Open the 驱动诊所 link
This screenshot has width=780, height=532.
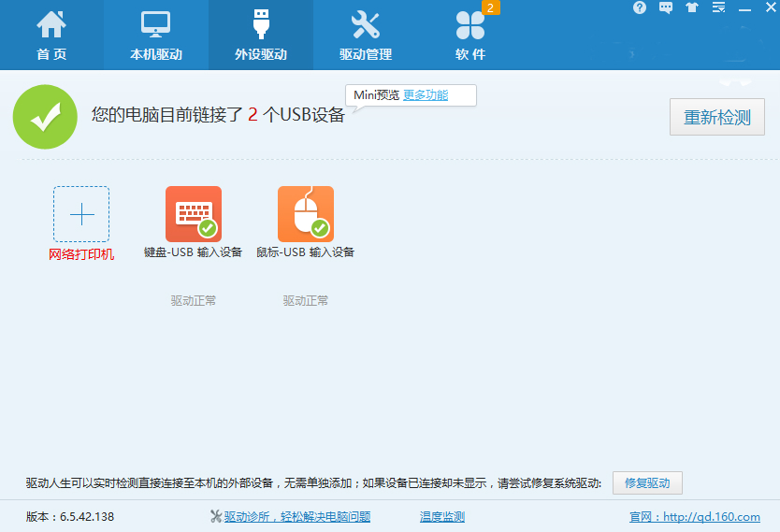click(297, 517)
